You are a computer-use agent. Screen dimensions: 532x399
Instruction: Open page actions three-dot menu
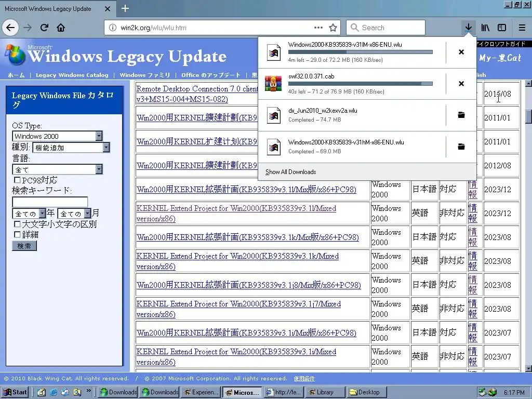pyautogui.click(x=318, y=28)
